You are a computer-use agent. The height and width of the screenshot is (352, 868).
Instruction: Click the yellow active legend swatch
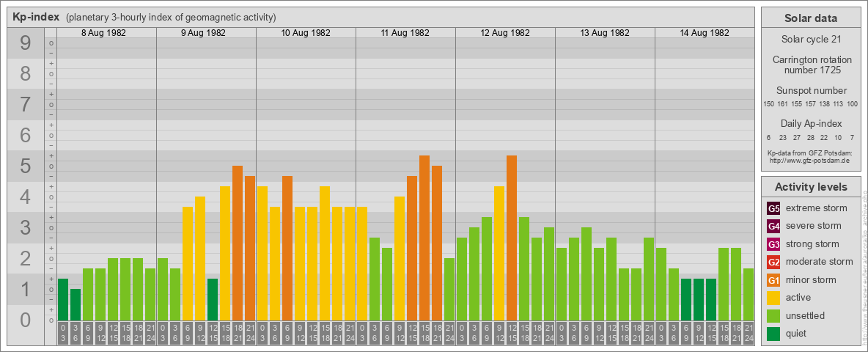click(x=773, y=298)
